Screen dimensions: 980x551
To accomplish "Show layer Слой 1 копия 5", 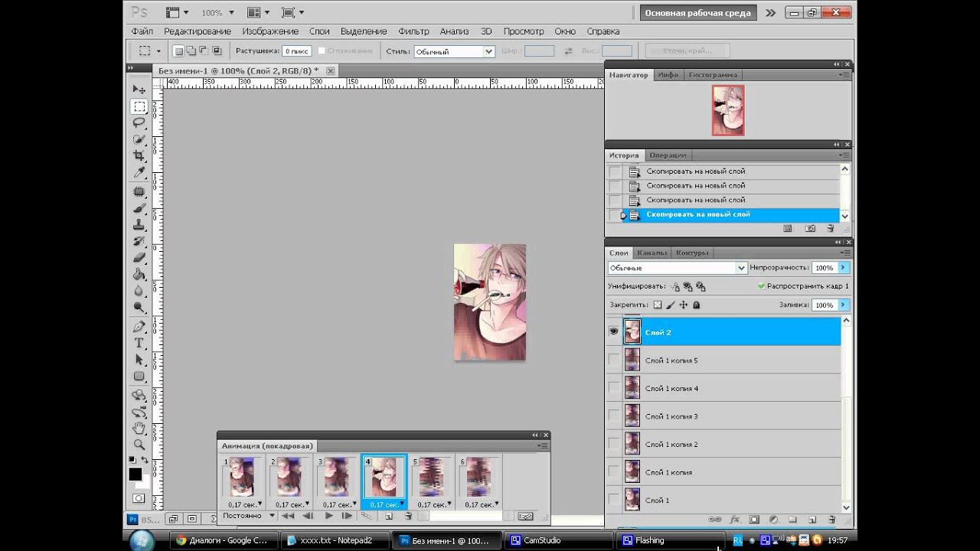I will click(614, 360).
